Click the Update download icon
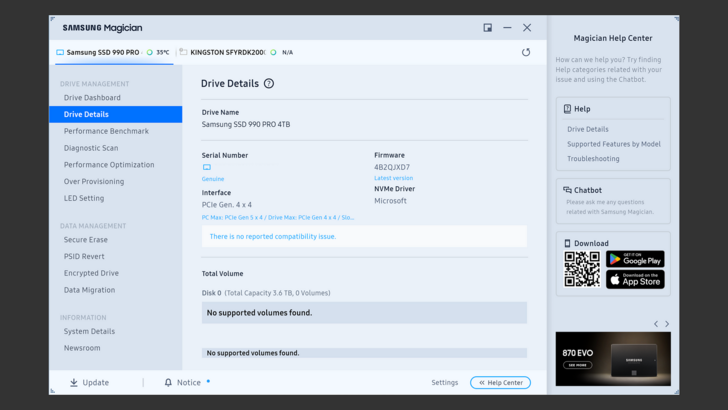 [74, 382]
